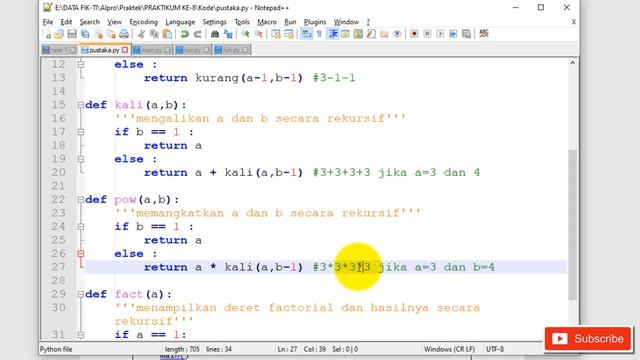Stop macro recording button
The width and height of the screenshot is (640, 360).
pyautogui.click(x=427, y=34)
